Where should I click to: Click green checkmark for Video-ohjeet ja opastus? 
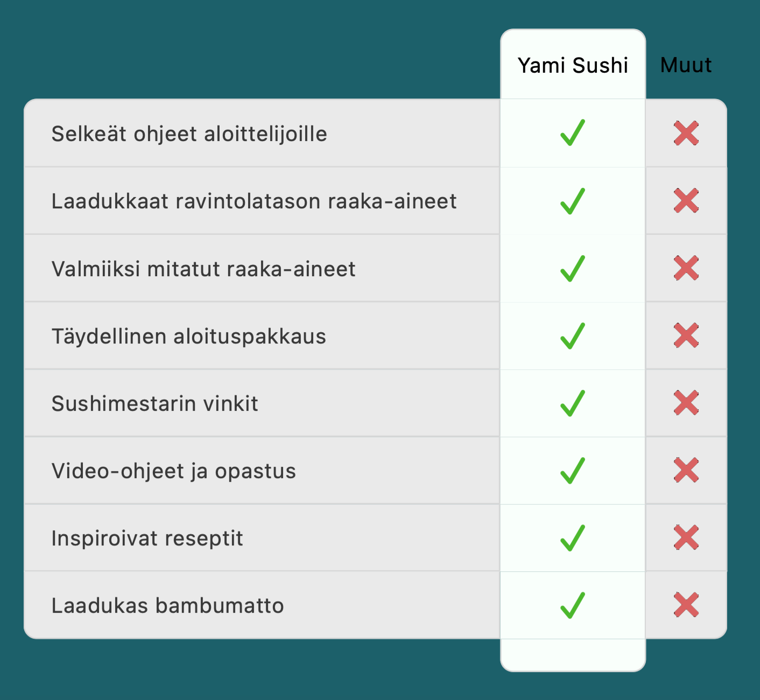click(x=573, y=471)
